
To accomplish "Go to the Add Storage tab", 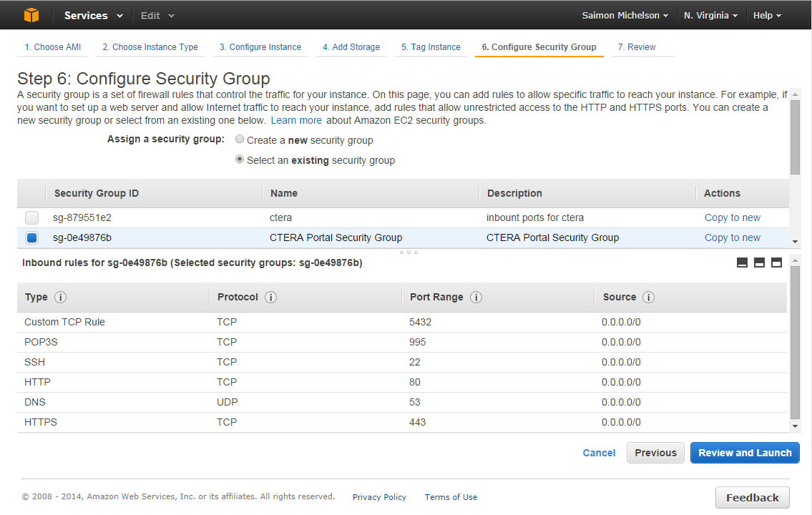I will tap(351, 47).
